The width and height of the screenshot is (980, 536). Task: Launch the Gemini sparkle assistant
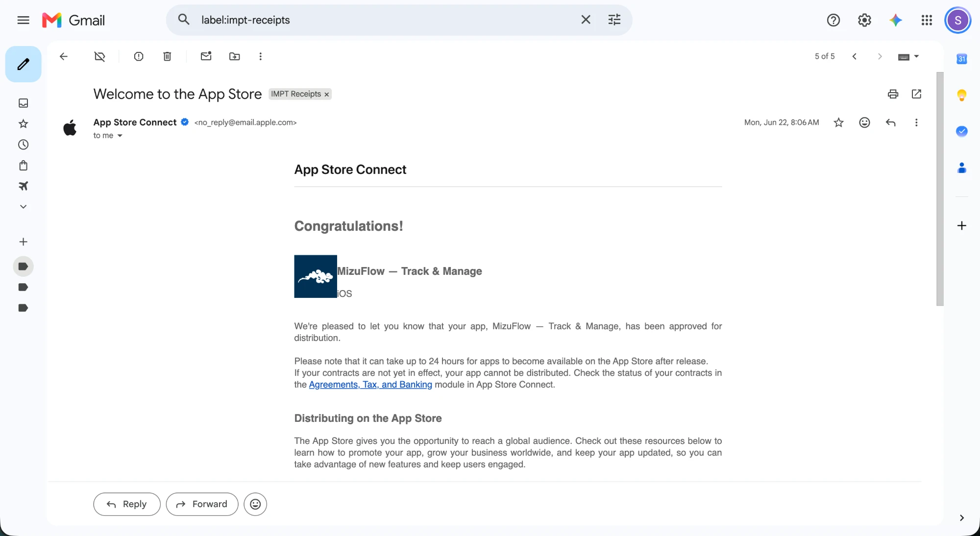click(896, 20)
